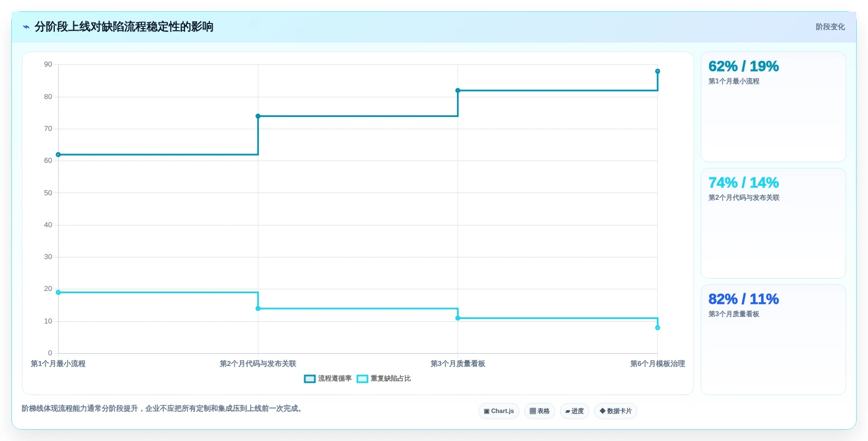
Task: Click the footnote text about 阶梯线
Action: [163, 409]
